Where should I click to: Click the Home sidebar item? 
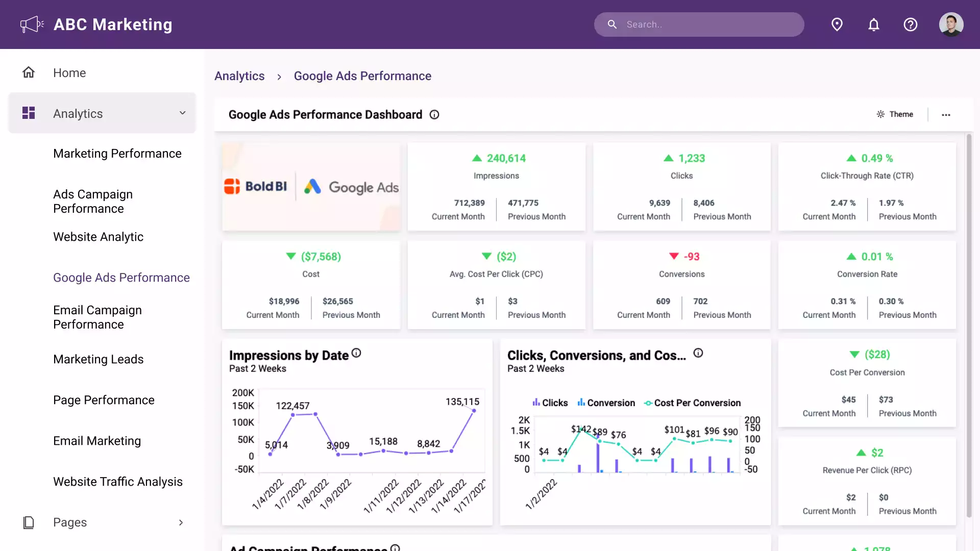69,73
